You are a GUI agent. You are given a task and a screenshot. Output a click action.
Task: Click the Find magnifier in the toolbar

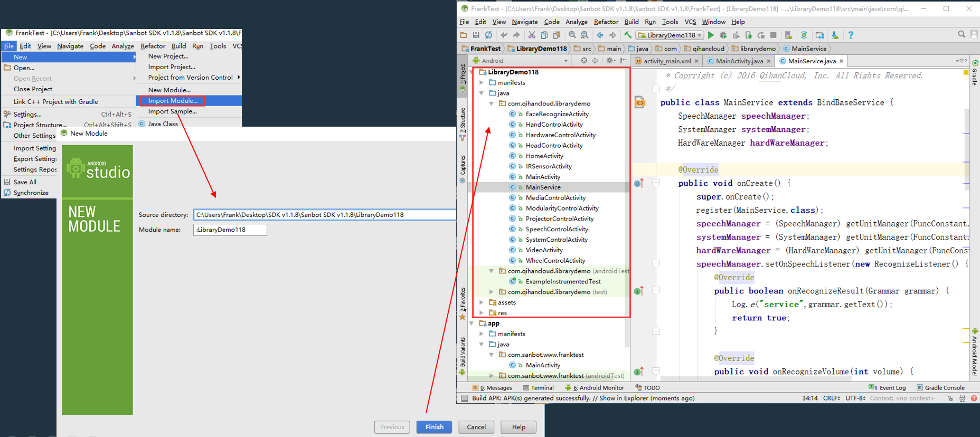pos(572,35)
